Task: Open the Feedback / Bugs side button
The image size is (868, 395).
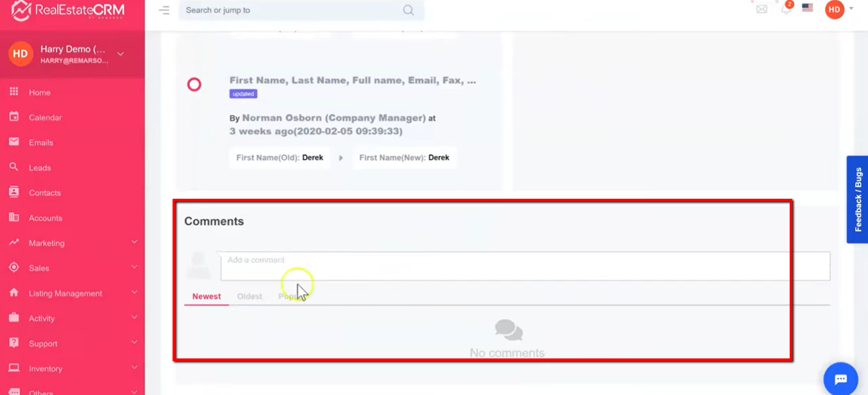Action: (858, 199)
